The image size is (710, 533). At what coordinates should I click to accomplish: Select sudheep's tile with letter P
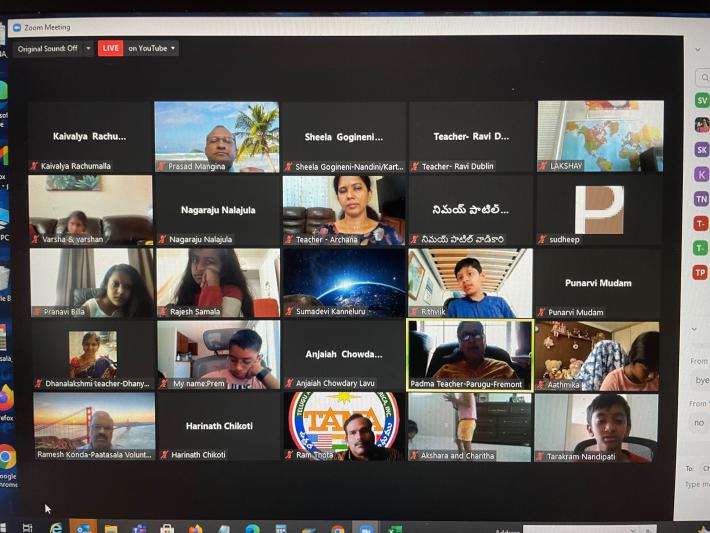pos(599,210)
